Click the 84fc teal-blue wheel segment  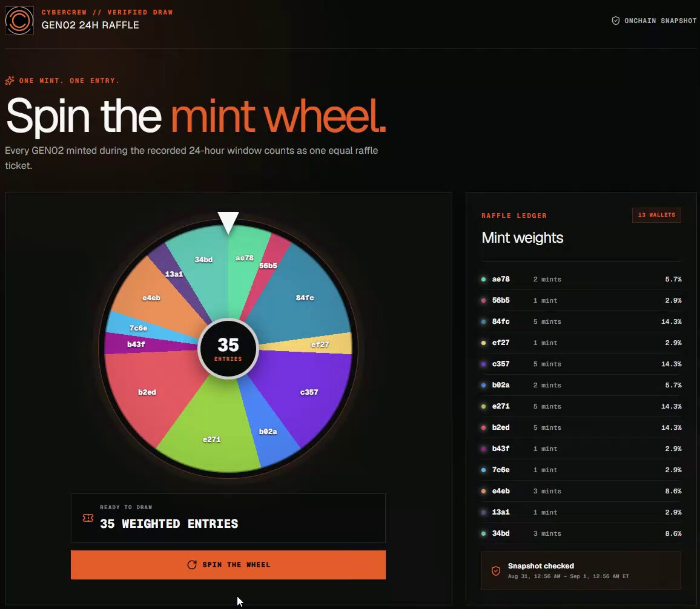point(306,297)
